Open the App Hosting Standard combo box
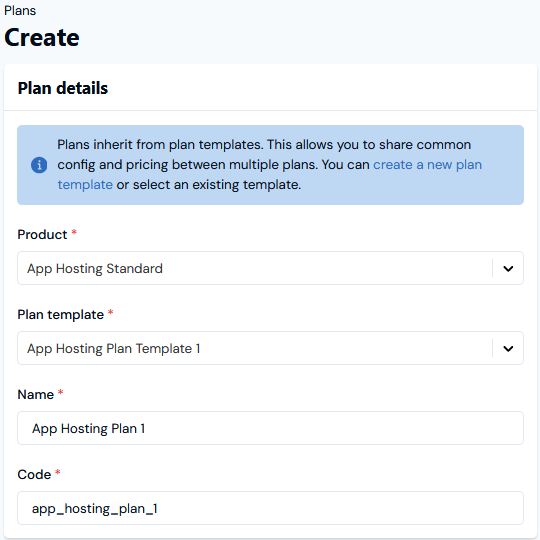This screenshot has width=540, height=540. 270,268
